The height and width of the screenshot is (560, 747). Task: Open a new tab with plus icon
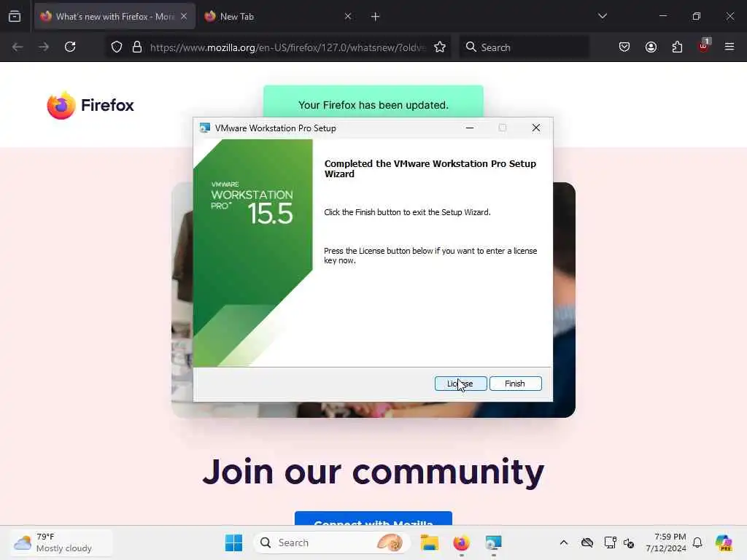376,17
